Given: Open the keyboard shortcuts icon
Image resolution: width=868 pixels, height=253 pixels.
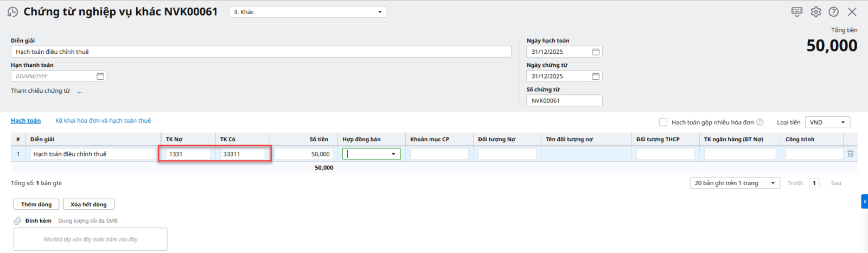Looking at the screenshot, I should point(796,12).
